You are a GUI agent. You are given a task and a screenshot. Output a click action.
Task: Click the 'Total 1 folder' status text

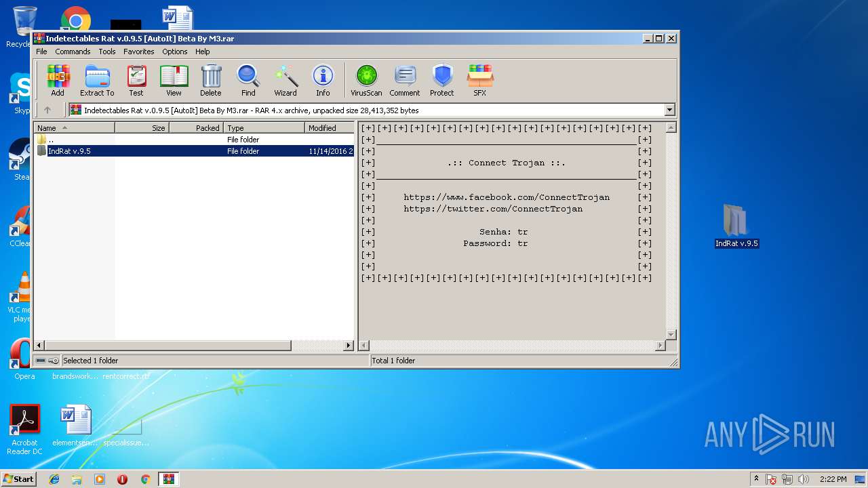[x=393, y=361]
